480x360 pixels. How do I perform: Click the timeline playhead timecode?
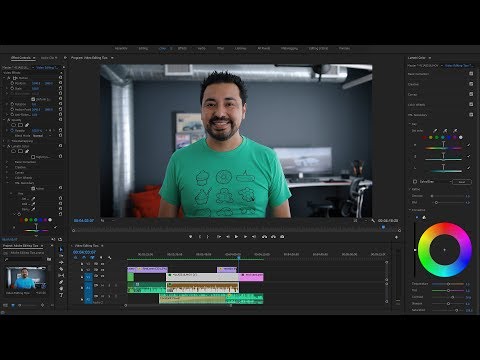[x=84, y=252]
